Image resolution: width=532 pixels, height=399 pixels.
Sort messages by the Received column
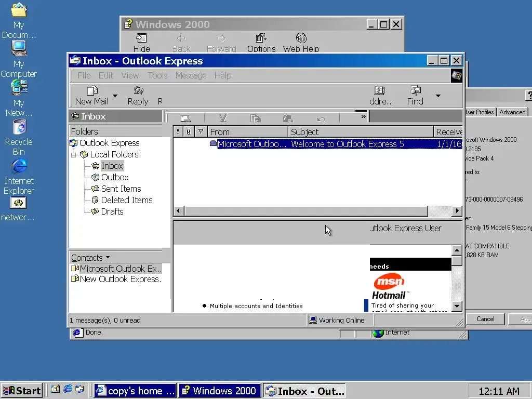[448, 131]
